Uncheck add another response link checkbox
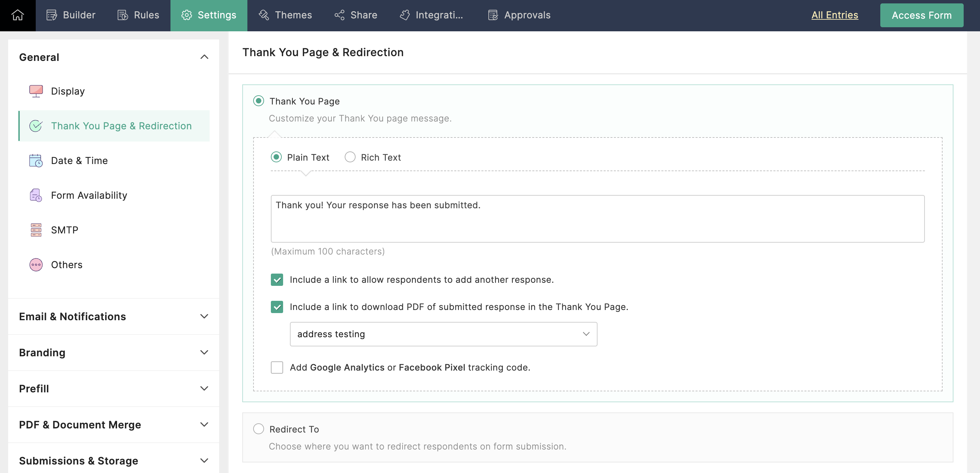Screen dimensions: 980x473 (277, 280)
